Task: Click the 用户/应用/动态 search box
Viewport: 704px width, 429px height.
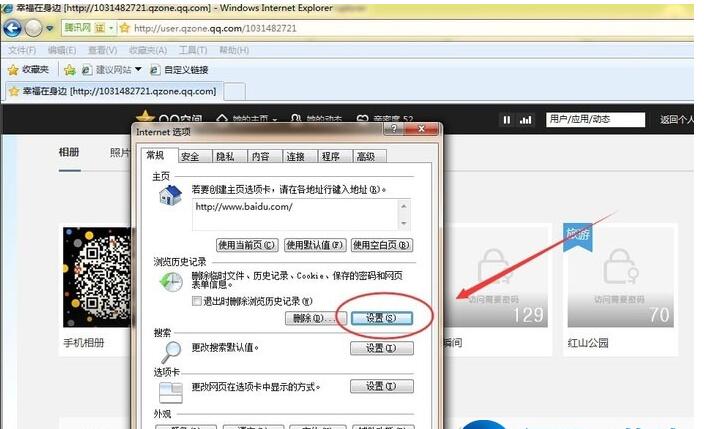Action: point(594,120)
